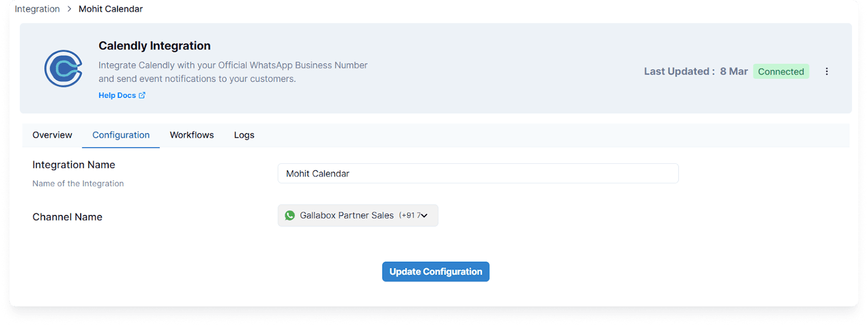Select the Configuration tab
Viewport: 868px width, 325px height.
point(121,135)
